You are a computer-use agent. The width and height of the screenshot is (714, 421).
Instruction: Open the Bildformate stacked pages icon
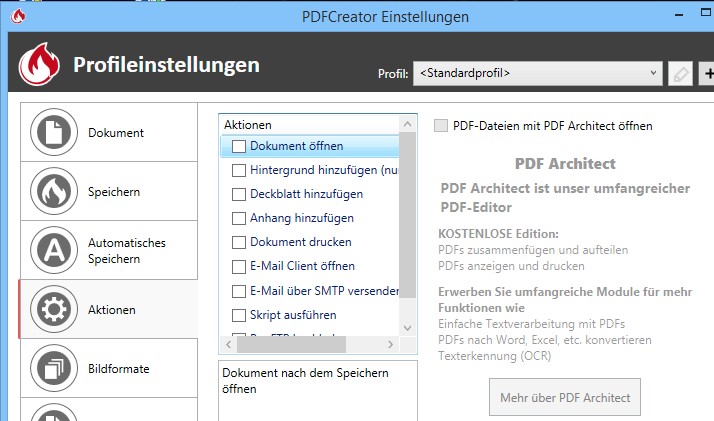point(56,368)
